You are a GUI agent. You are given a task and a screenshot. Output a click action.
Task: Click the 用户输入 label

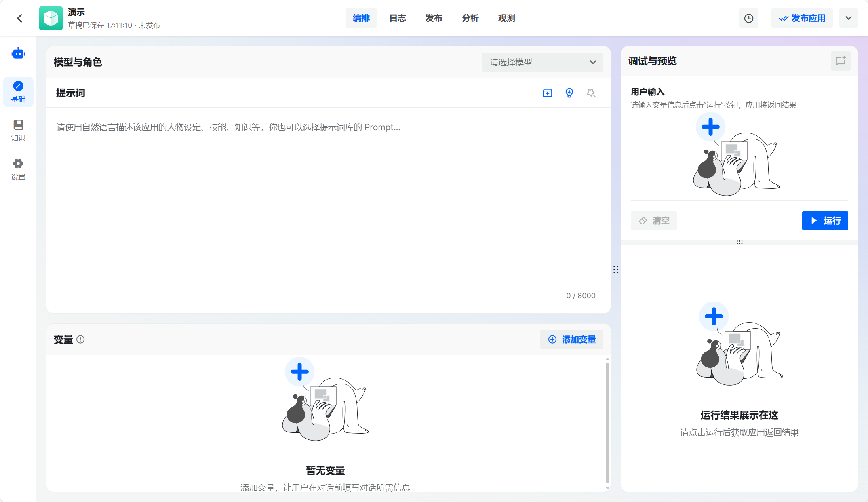point(647,92)
